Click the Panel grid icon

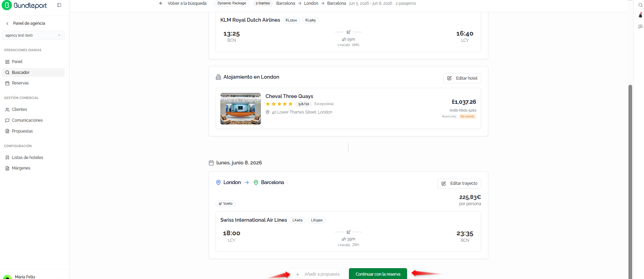(7, 62)
